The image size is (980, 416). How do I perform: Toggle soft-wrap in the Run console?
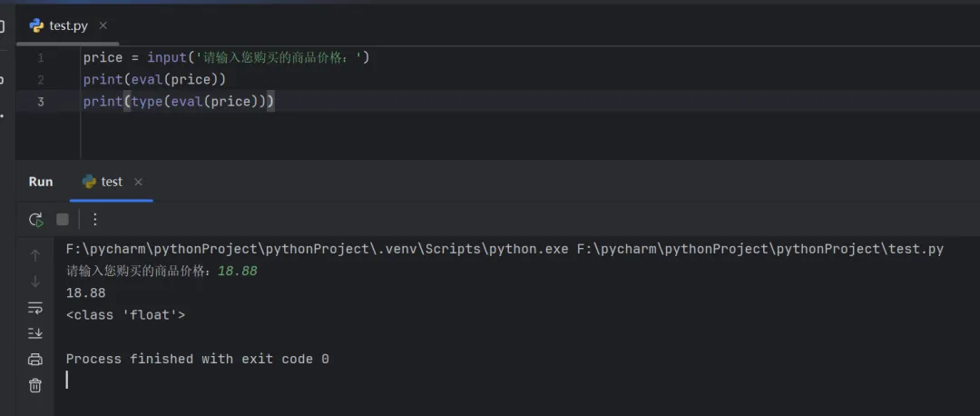tap(35, 307)
